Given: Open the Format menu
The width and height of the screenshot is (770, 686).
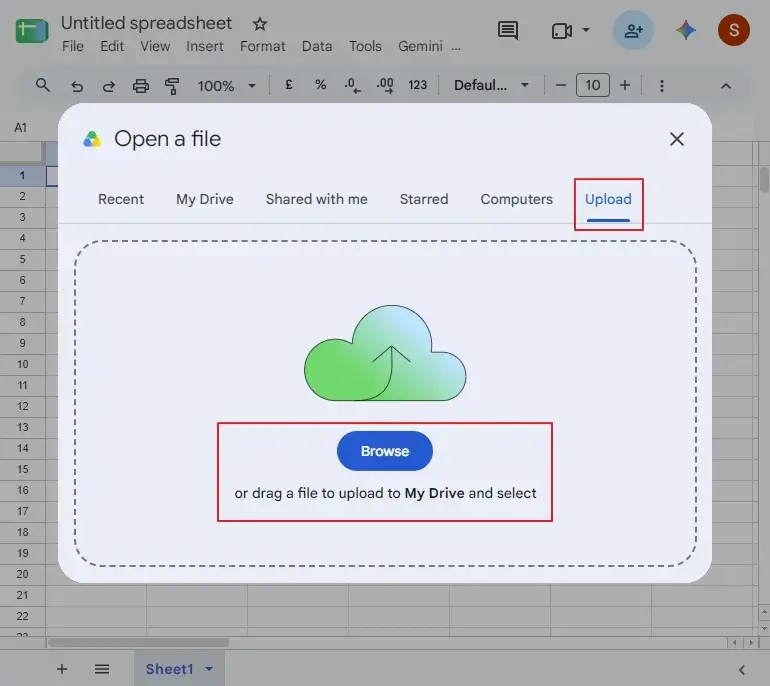Looking at the screenshot, I should click(x=262, y=46).
